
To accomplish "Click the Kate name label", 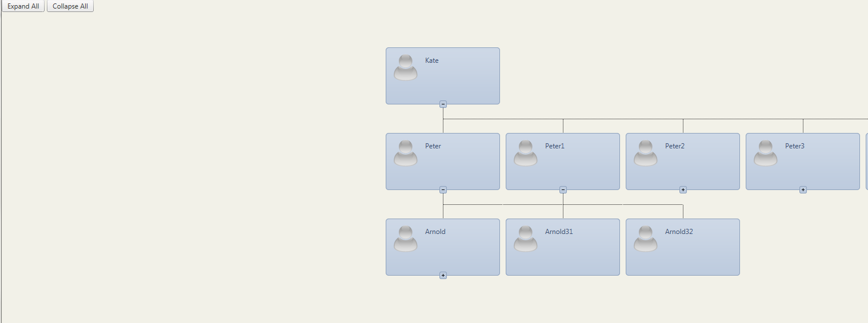I will (432, 60).
